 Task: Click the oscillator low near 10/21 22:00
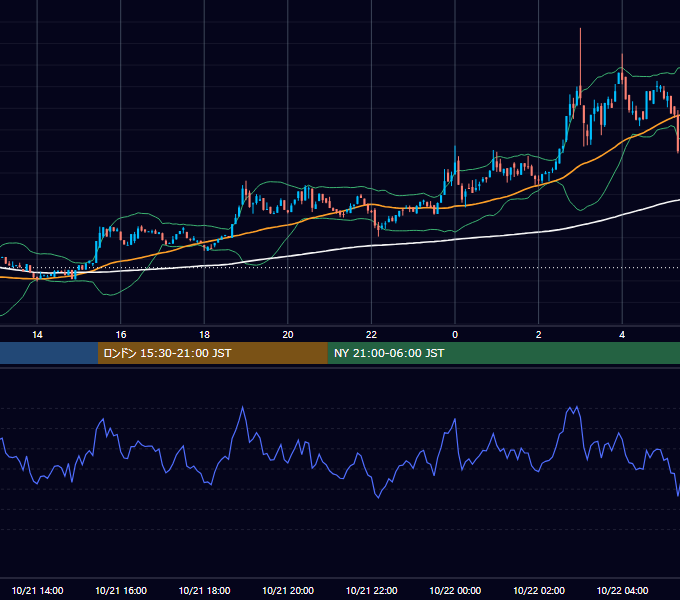coord(378,497)
